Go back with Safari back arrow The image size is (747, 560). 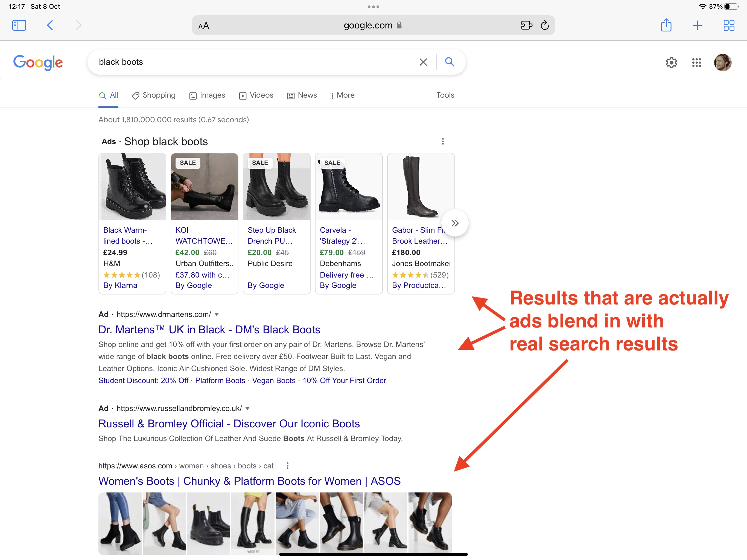(50, 25)
